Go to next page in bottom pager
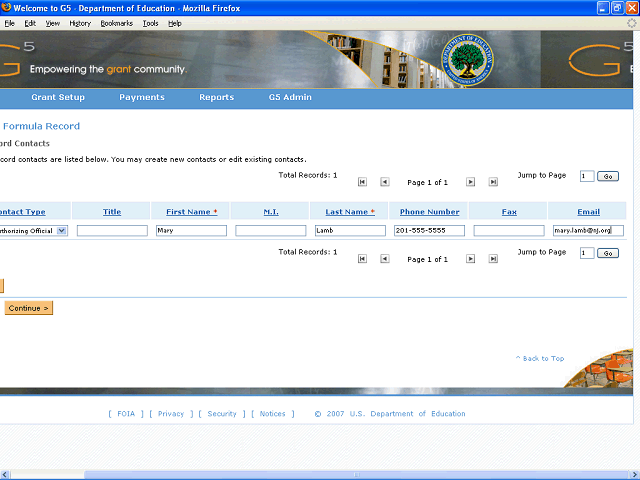Image resolution: width=640 pixels, height=480 pixels. (x=470, y=259)
